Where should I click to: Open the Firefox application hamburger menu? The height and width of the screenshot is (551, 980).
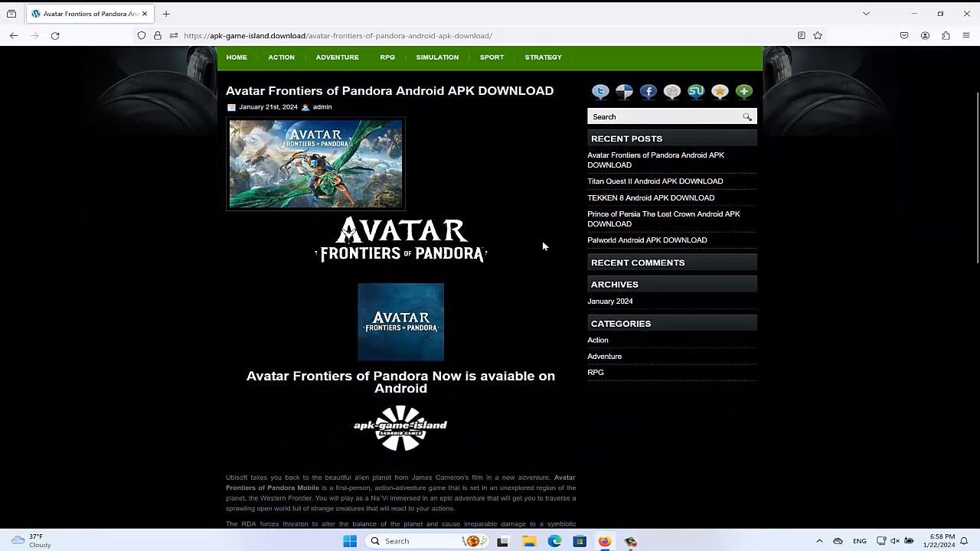(966, 35)
